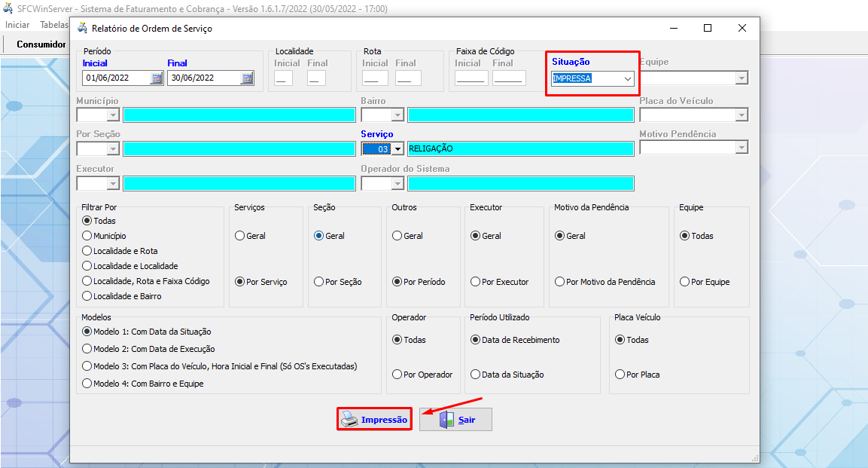Choose Modelo 2: Com Data de Execução

tap(87, 349)
